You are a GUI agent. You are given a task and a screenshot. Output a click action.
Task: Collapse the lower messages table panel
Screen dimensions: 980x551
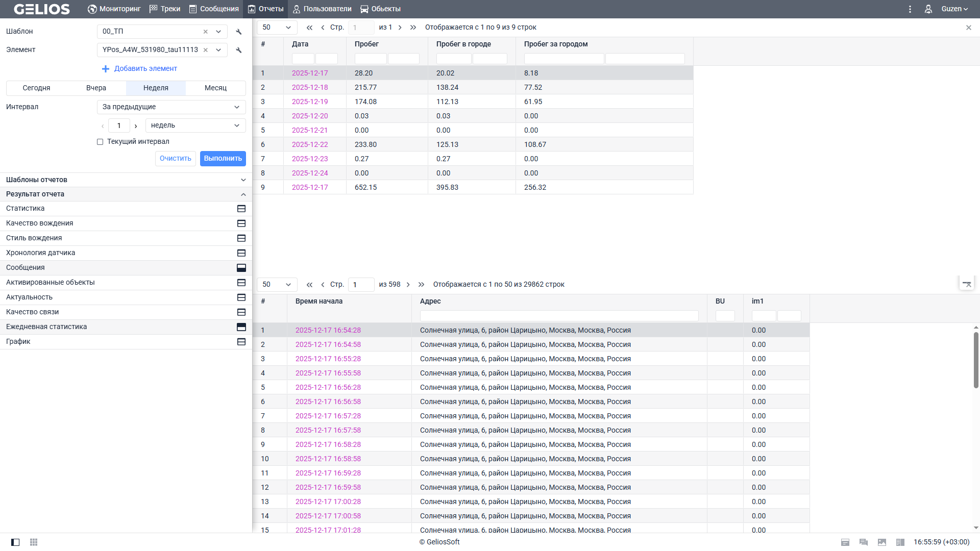(967, 284)
